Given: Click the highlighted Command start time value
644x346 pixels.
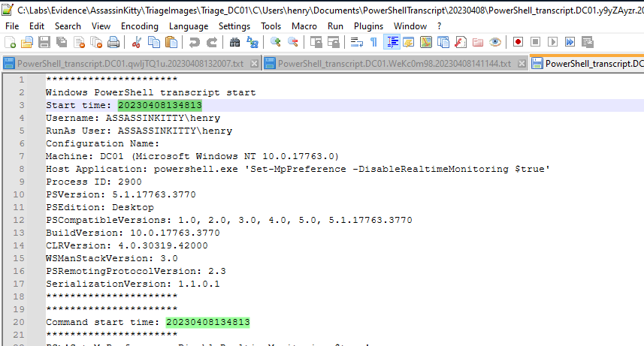Looking at the screenshot, I should [208, 322].
